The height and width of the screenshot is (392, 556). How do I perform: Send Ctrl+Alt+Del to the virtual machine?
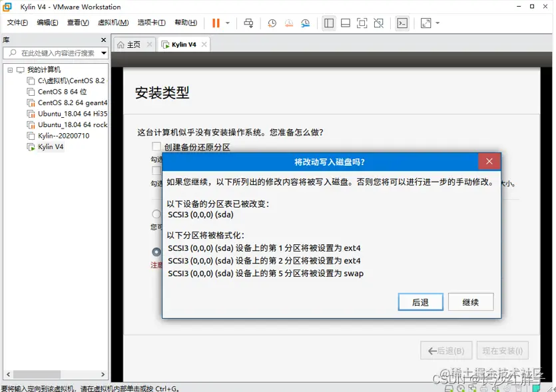coord(249,23)
